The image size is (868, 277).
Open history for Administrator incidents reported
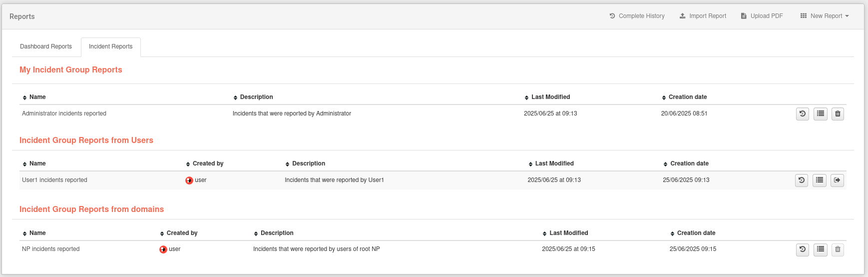[803, 114]
